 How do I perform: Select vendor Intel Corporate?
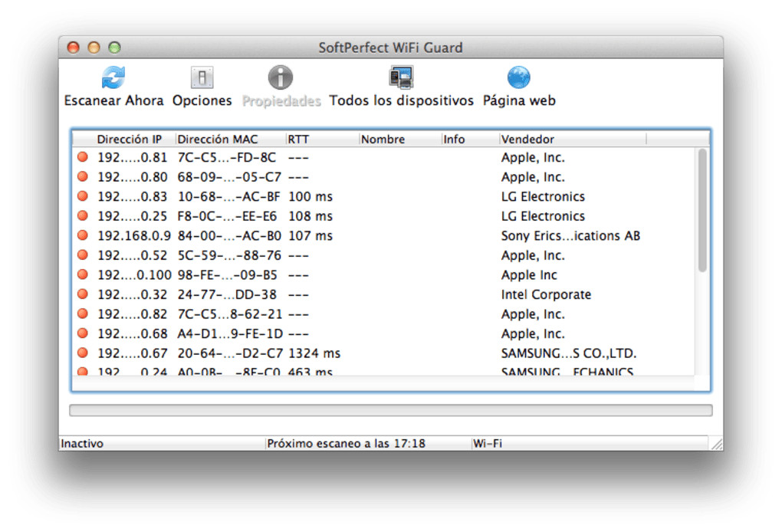[546, 294]
